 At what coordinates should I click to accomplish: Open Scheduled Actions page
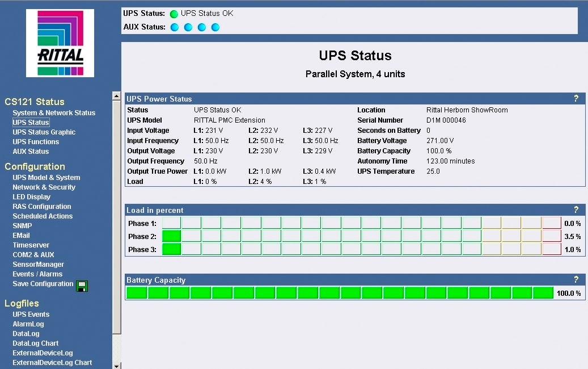(x=43, y=216)
